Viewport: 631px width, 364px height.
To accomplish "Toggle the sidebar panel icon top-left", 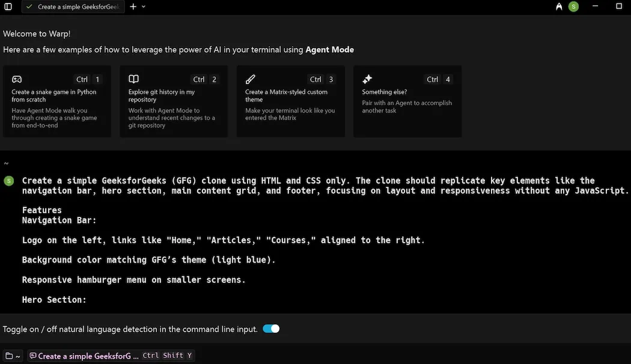I will click(x=7, y=7).
